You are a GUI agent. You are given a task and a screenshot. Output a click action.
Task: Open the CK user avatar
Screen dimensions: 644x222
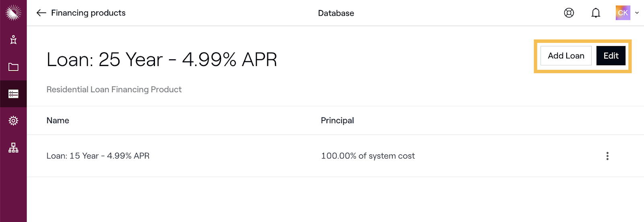pyautogui.click(x=623, y=13)
